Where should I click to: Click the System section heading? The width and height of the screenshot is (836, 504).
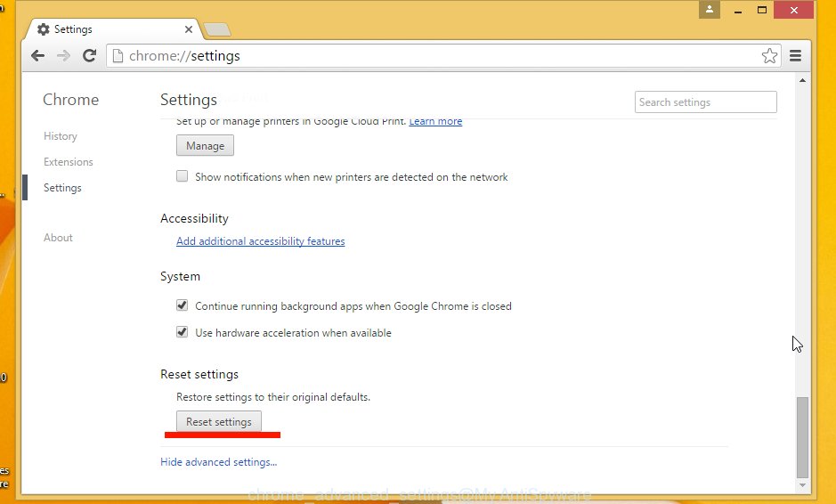click(180, 276)
